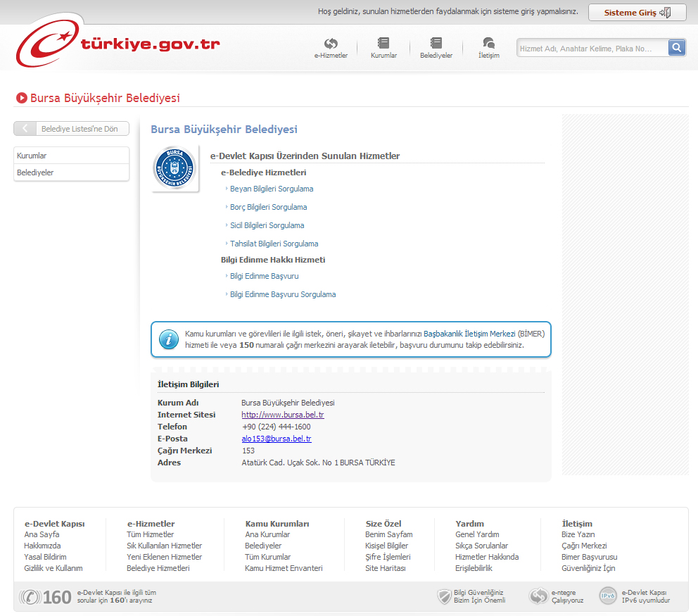Click the Bursa Büyükşehir Belediyesi emblem
The height and width of the screenshot is (616, 698).
[x=174, y=169]
